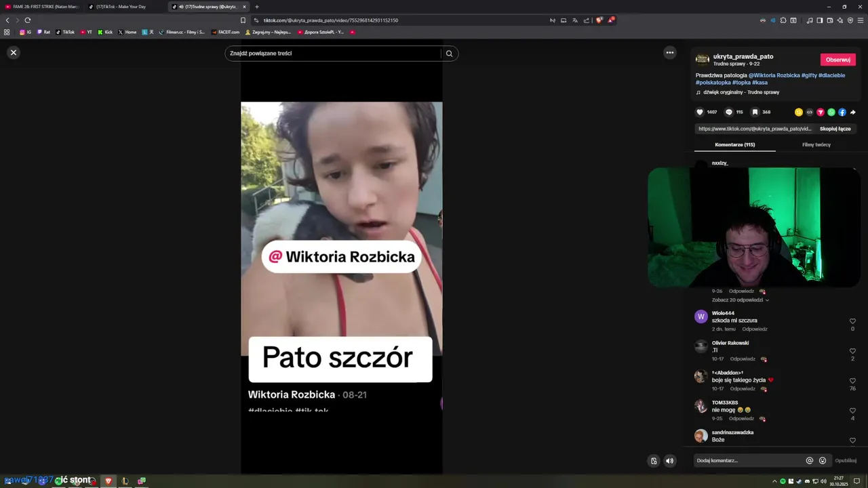
Task: Save video with bookmark icon
Action: 755,112
